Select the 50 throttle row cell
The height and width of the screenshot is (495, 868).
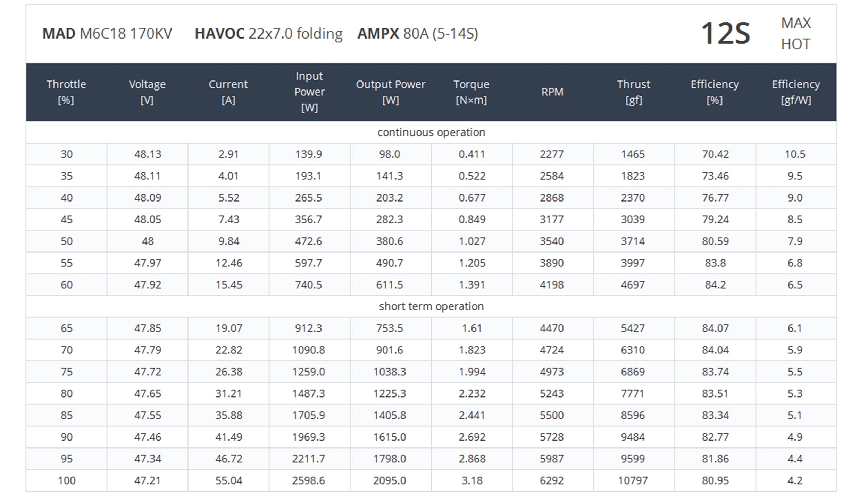coord(66,241)
